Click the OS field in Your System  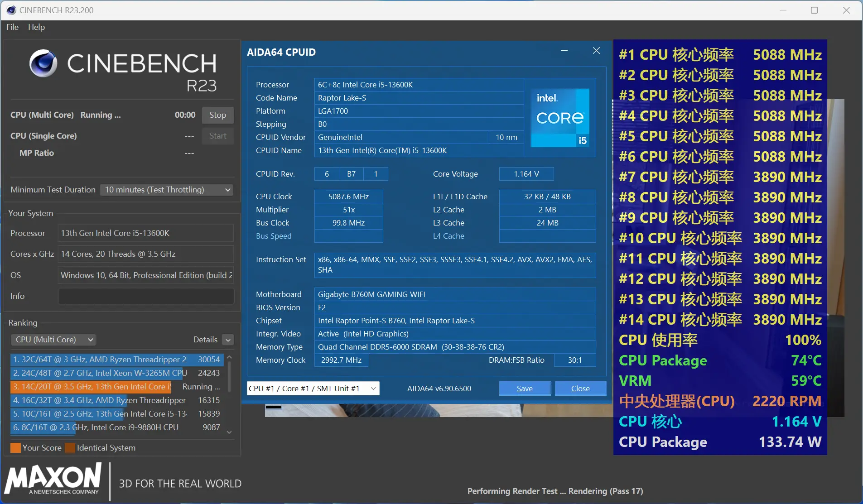(x=146, y=275)
